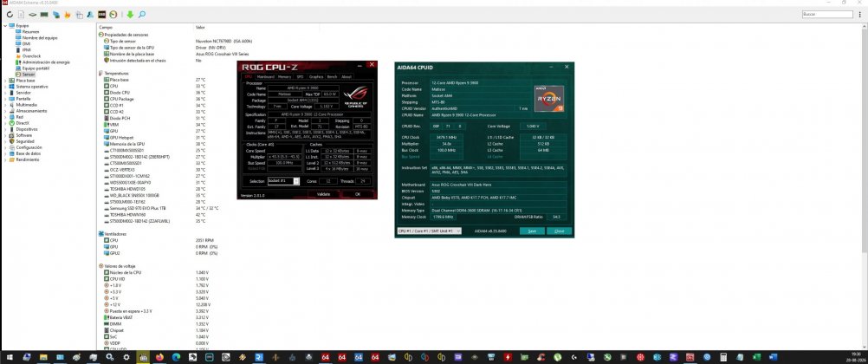Viewport: 868px width, 364px height.
Task: Switch to the Mainboard tab in CPU-Z
Action: (266, 76)
